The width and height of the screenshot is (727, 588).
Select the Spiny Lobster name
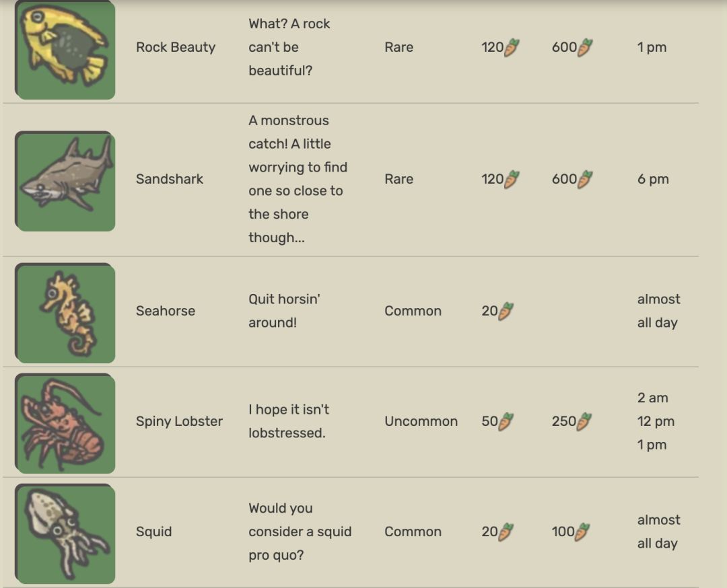point(179,421)
